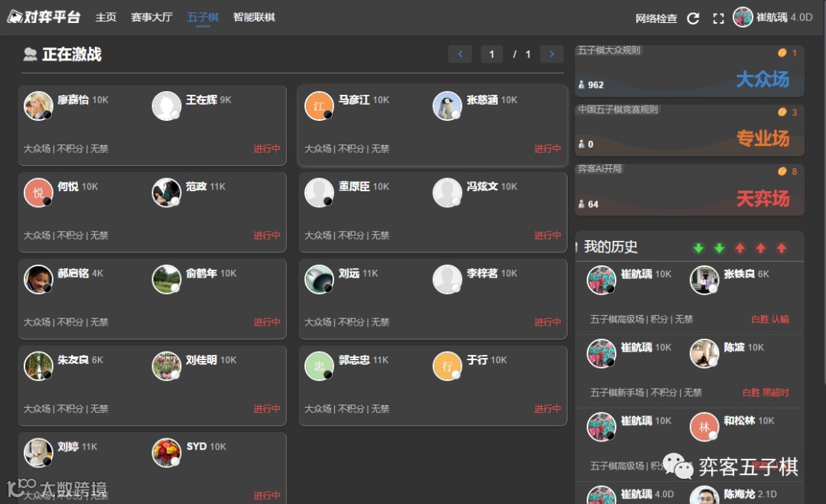826x504 pixels.
Task: Click first green down arrow in 我的历史
Action: 698,248
